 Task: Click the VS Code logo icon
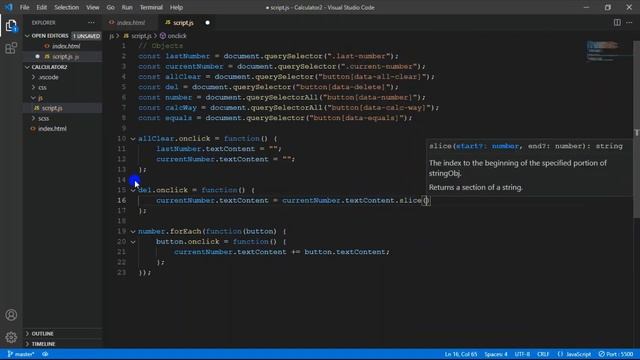point(8,7)
